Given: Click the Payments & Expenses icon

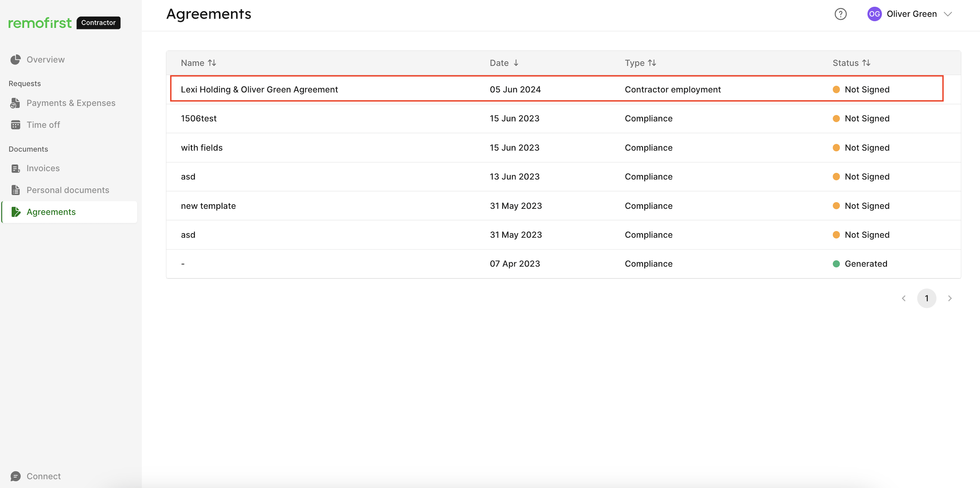Looking at the screenshot, I should click(x=16, y=103).
